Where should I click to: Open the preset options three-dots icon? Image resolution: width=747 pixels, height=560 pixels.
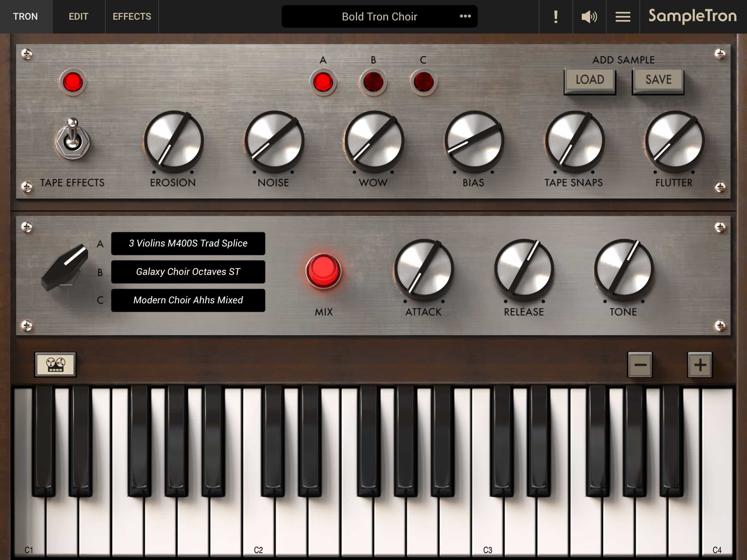tap(465, 16)
